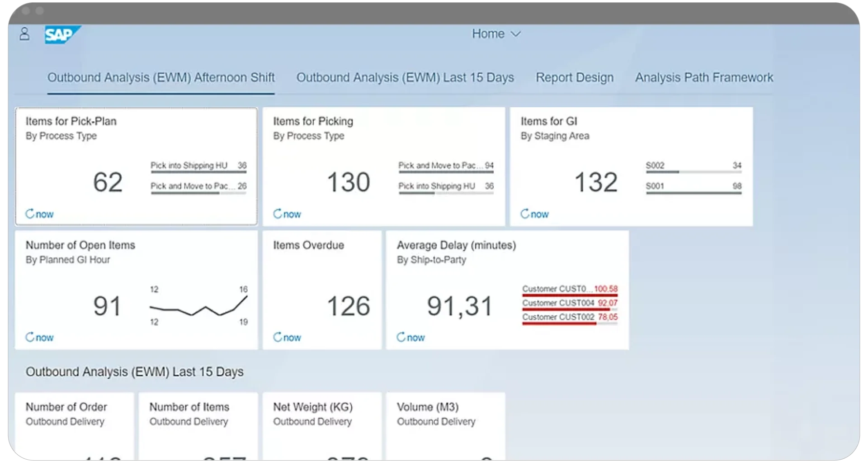Open the Number of Items tile

pyautogui.click(x=198, y=426)
